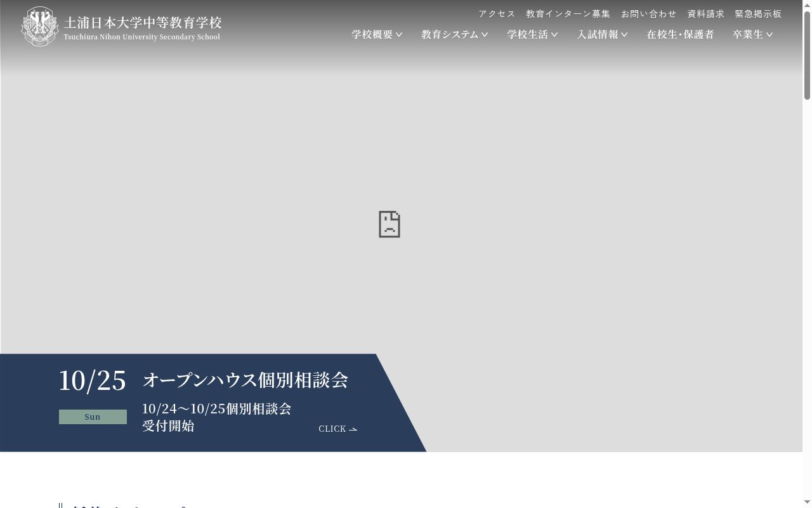Expand the 教育システム dropdown menu
Screen dimensions: 812x508
[455, 34]
